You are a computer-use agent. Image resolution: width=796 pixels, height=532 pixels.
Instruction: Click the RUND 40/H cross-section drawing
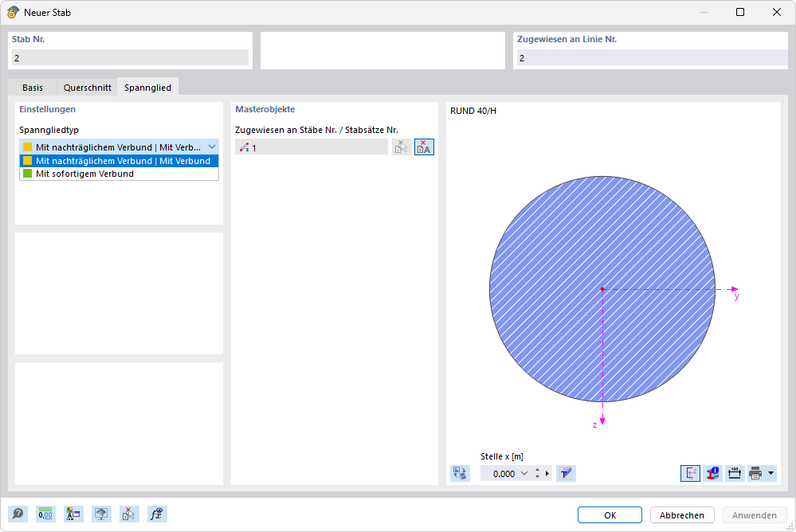click(x=602, y=289)
